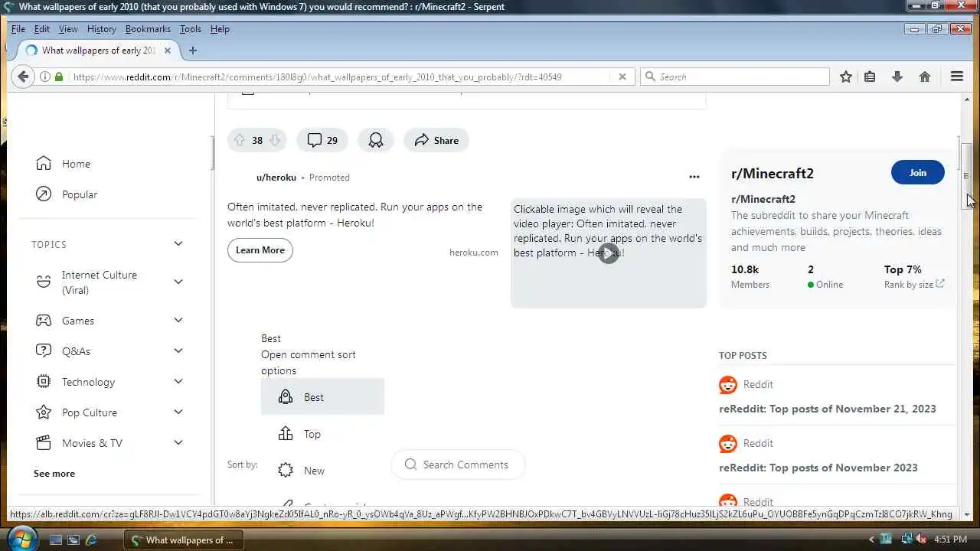Open the 29 comments button

click(322, 140)
